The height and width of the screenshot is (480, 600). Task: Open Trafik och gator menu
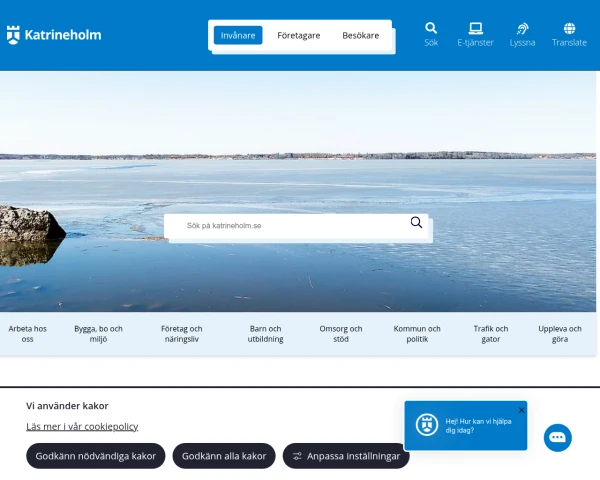(491, 334)
